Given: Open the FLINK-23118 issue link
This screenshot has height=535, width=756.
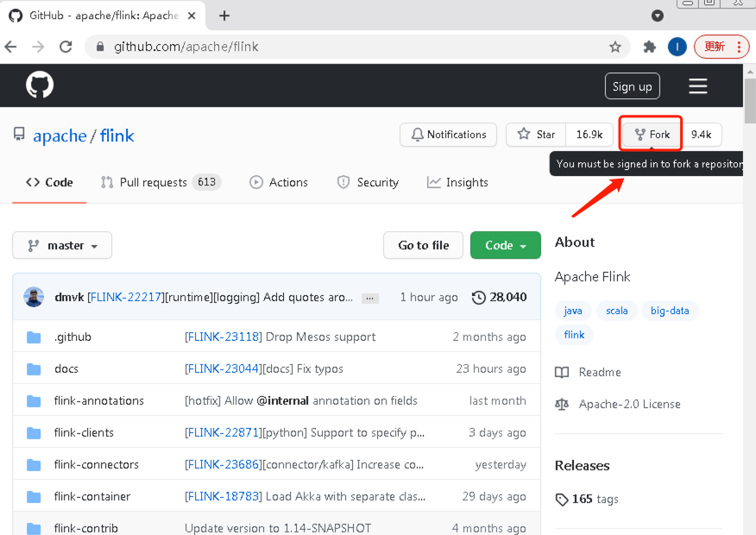Looking at the screenshot, I should click(x=224, y=337).
